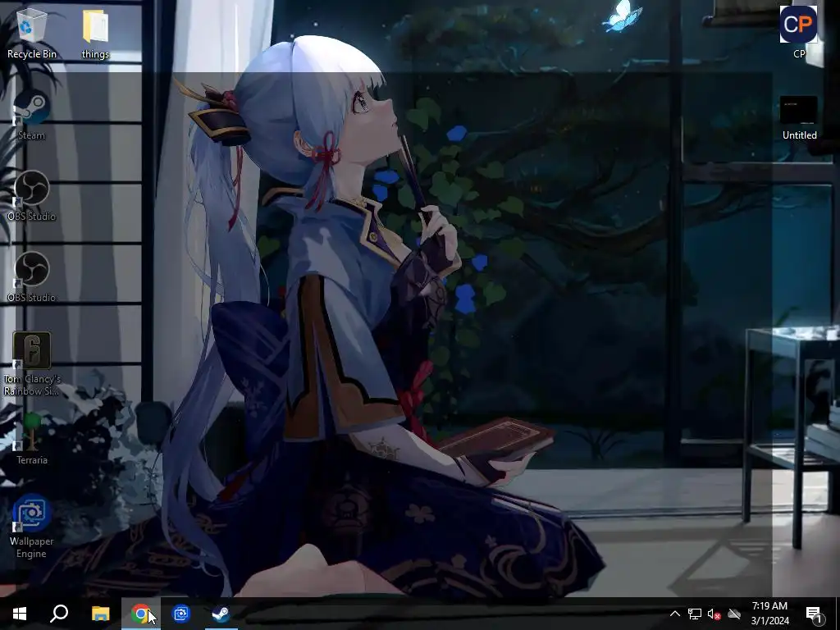
Task: Click the cloud sync tray icon
Action: [734, 614]
